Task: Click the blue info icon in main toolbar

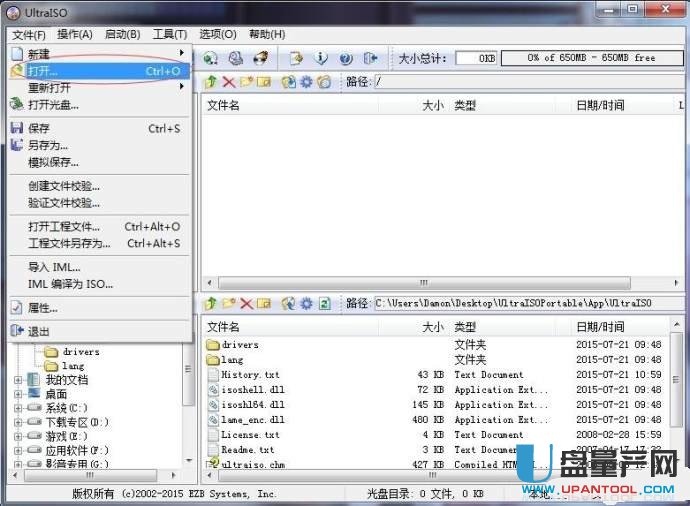Action: point(321,58)
